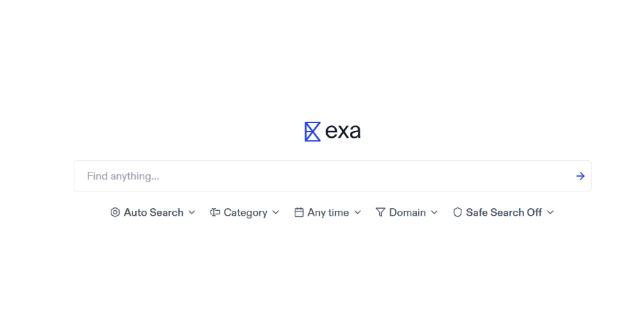Click the hexagon icon beside Auto Search
644x309 pixels.
click(115, 212)
